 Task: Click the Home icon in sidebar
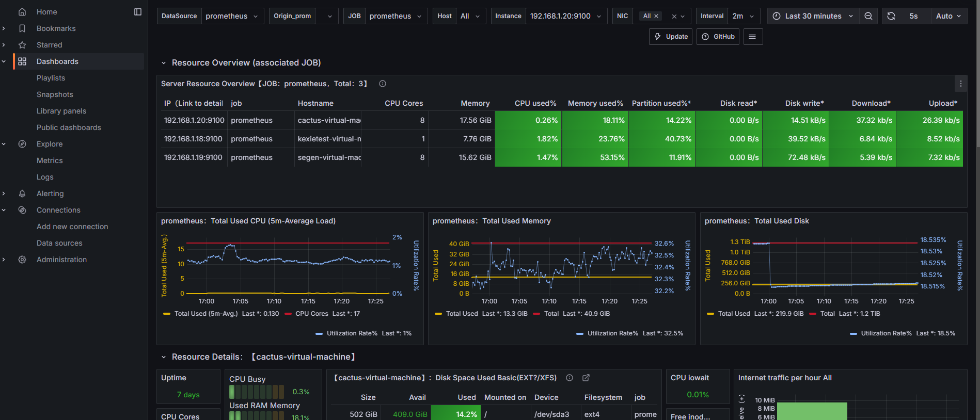pyautogui.click(x=22, y=12)
